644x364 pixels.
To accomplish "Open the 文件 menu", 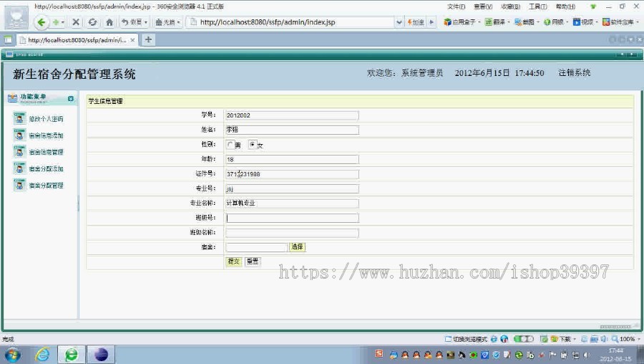I will [x=456, y=6].
